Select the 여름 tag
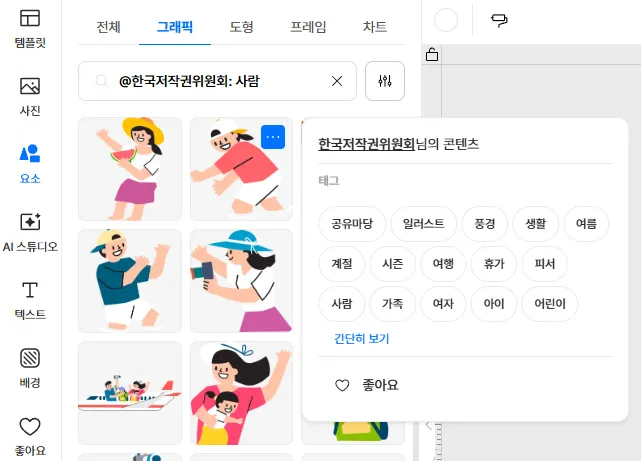The height and width of the screenshot is (461, 641). (586, 224)
